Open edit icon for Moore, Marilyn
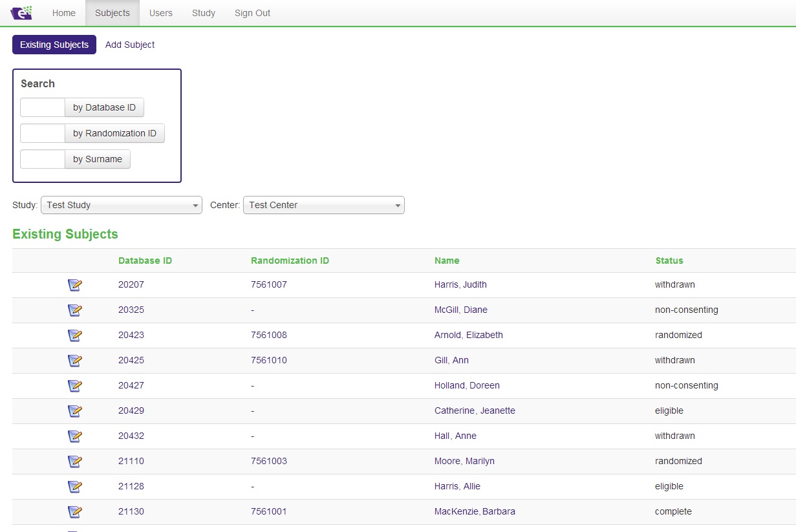Image resolution: width=796 pixels, height=532 pixels. 75,462
